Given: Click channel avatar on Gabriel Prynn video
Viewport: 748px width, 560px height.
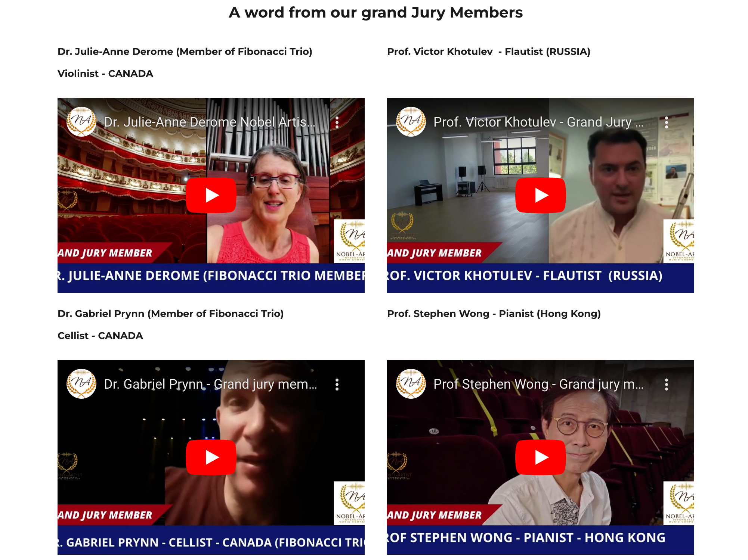Looking at the screenshot, I should [81, 384].
